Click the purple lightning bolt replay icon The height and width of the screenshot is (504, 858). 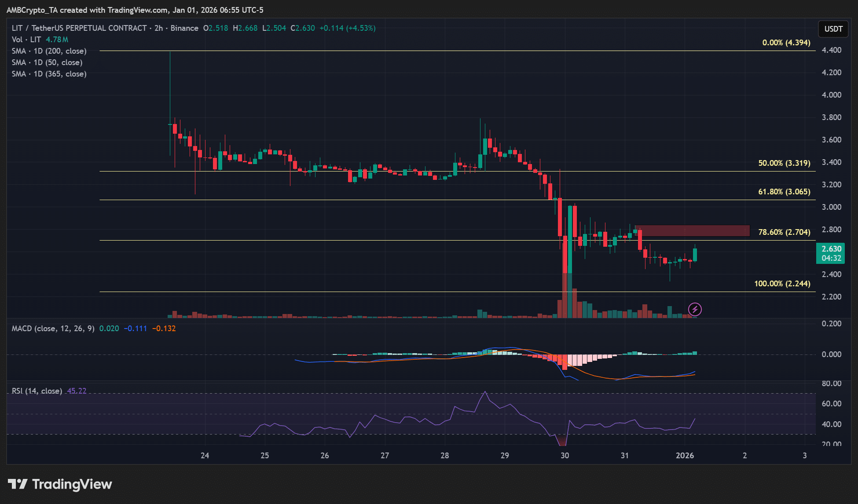[x=695, y=309]
